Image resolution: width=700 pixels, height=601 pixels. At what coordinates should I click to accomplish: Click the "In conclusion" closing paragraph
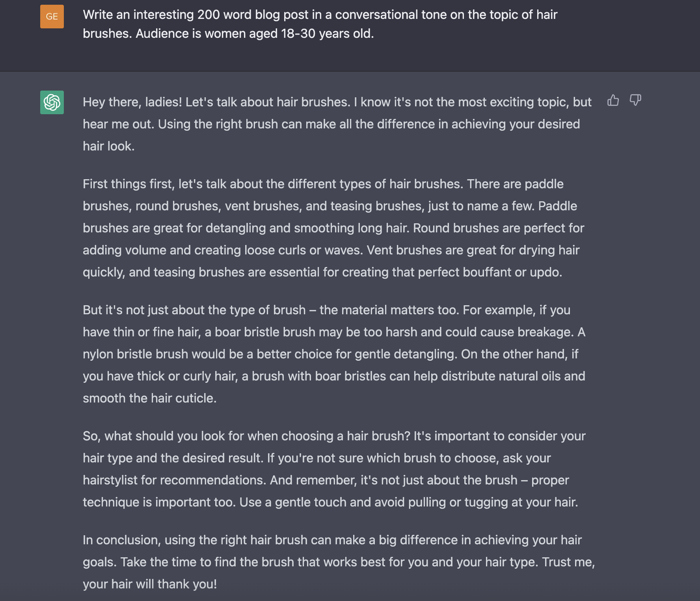pos(338,562)
